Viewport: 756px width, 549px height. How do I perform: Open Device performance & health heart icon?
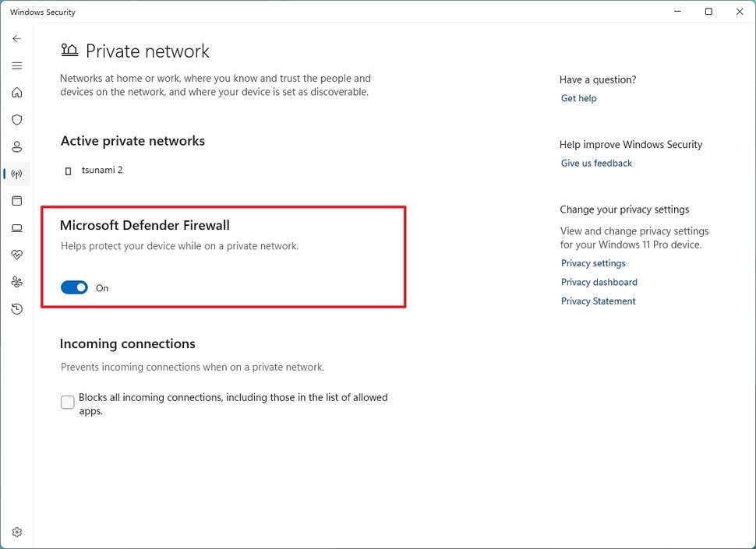(x=16, y=254)
